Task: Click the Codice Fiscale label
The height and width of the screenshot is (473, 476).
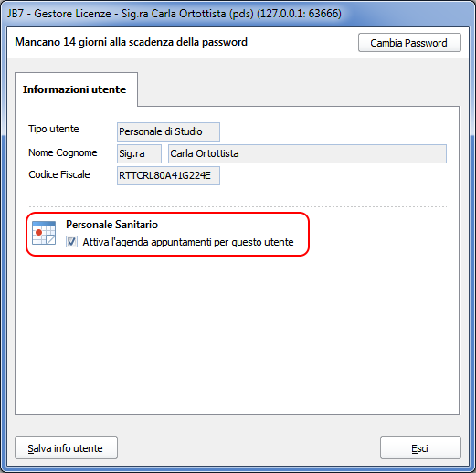Action: coord(59,174)
